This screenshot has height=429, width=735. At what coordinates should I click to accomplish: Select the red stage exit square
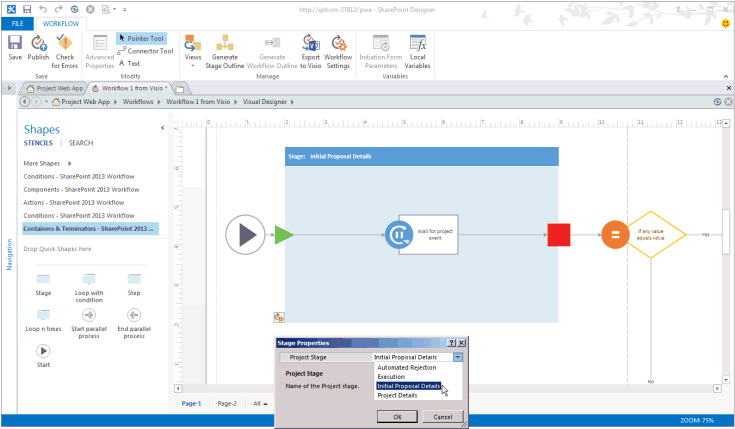[559, 235]
